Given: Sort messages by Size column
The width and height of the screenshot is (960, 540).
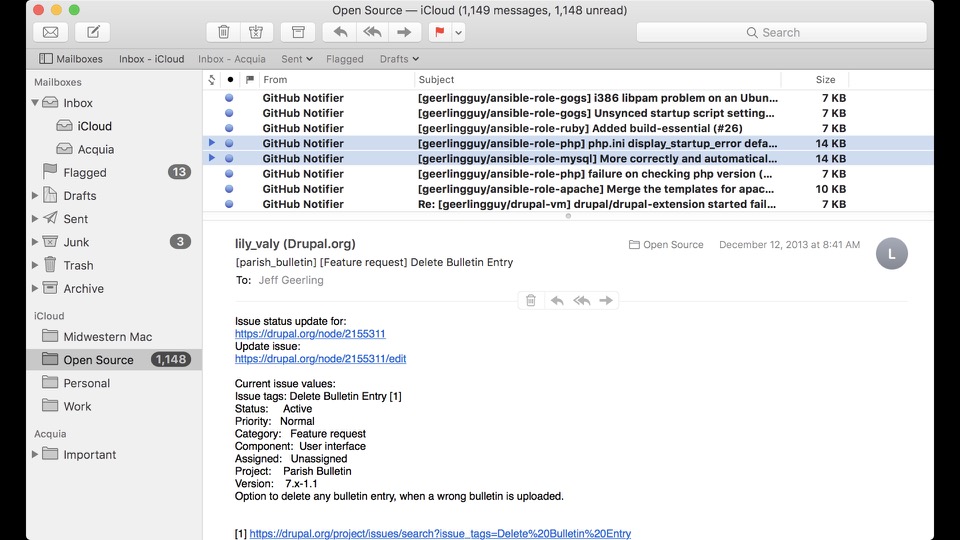Looking at the screenshot, I should click(x=815, y=80).
